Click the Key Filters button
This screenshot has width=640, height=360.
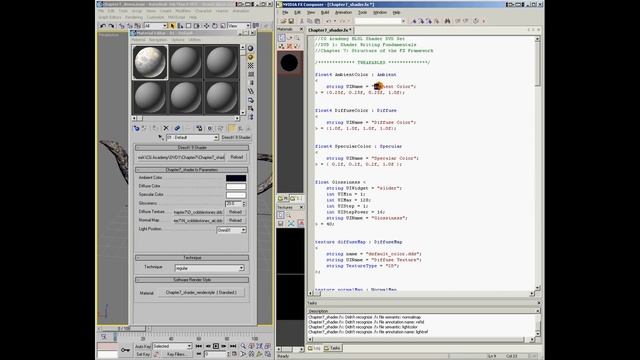point(176,354)
